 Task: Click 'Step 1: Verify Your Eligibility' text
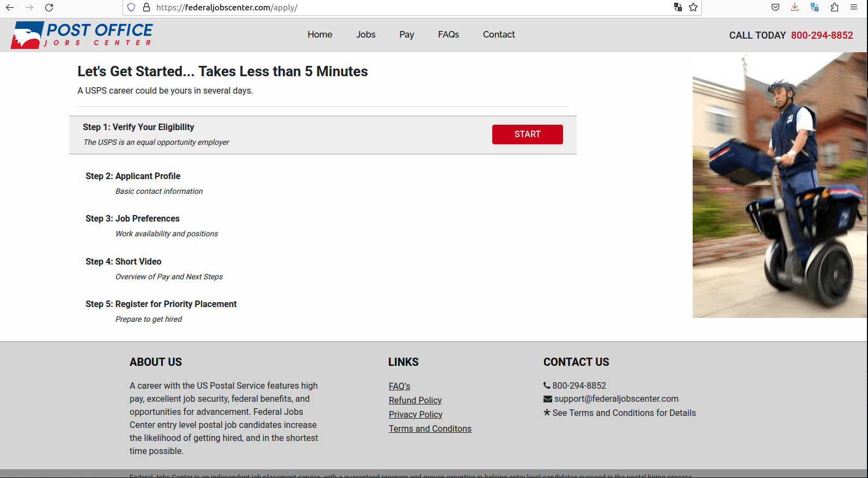point(138,127)
